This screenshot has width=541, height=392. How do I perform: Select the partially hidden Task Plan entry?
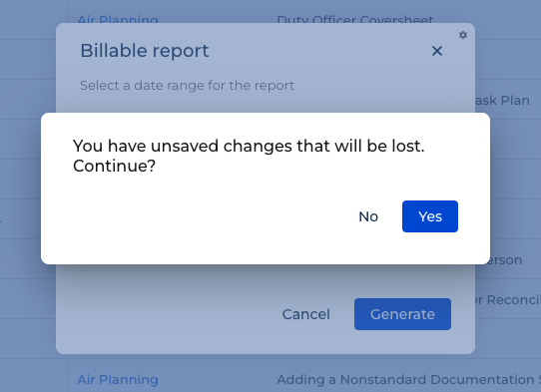502,101
